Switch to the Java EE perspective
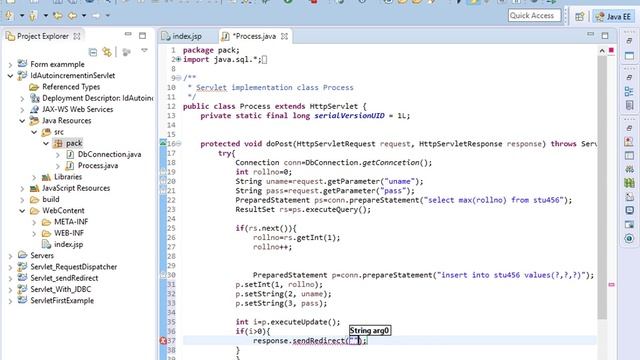Screen dimensions: 640x360 (613, 16)
